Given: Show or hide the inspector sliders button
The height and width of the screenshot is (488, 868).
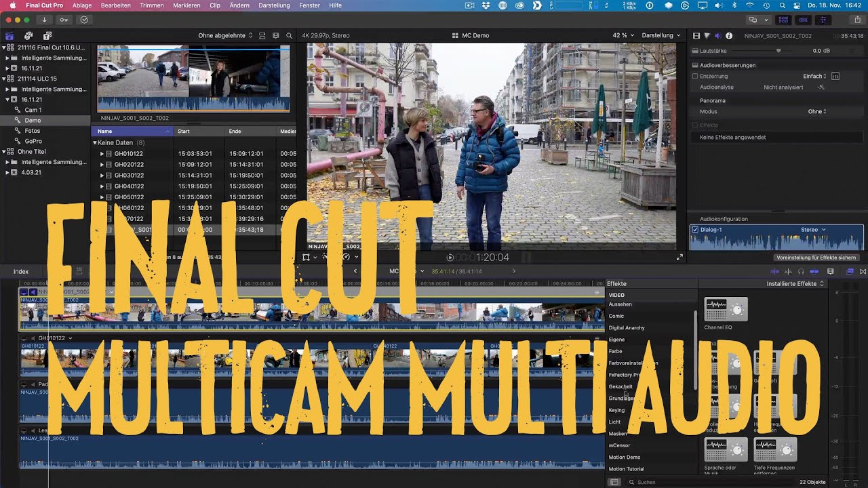Looking at the screenshot, I should (823, 20).
